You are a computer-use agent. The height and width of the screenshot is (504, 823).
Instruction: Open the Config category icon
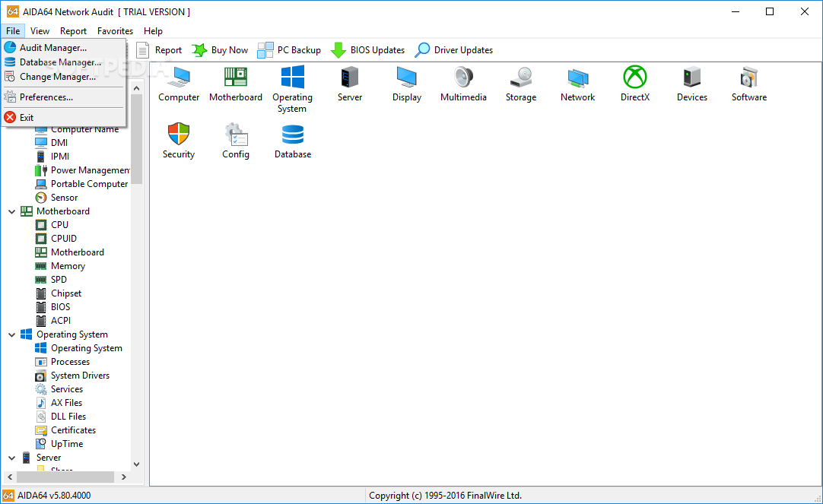coord(236,141)
